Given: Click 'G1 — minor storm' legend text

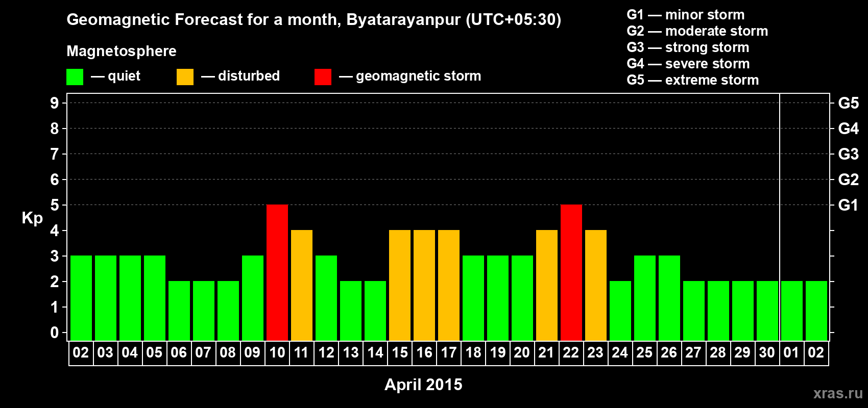Looking at the screenshot, I should coord(686,15).
